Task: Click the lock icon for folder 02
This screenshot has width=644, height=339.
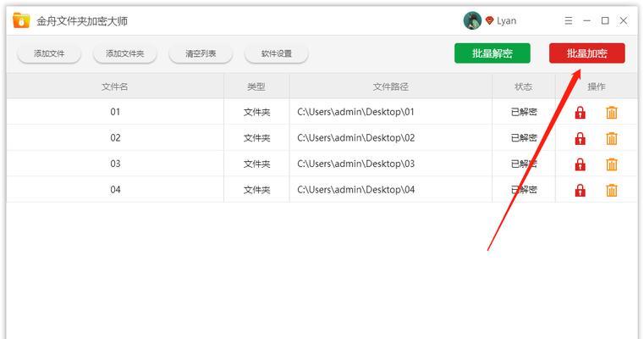Action: click(580, 138)
